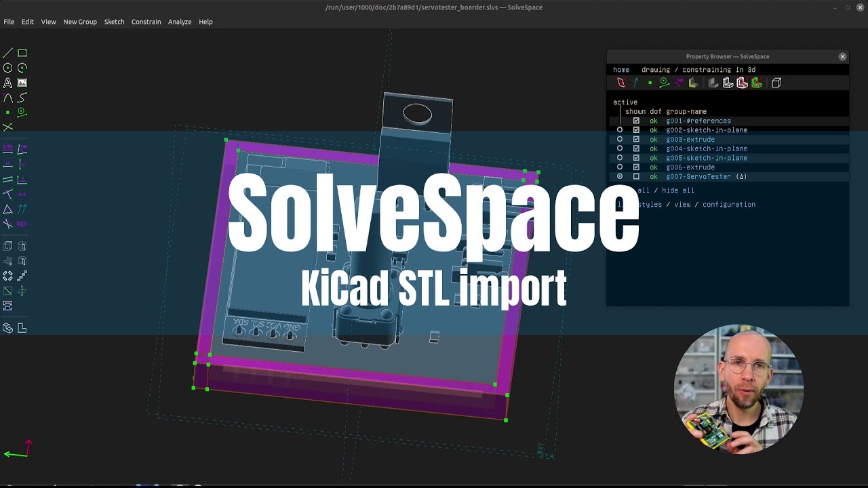
Task: Check shown box for g007-ServoTester
Action: click(636, 176)
